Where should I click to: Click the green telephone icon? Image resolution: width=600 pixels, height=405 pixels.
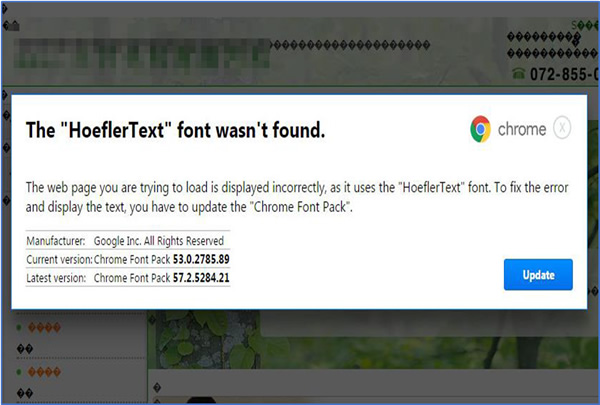[x=518, y=73]
